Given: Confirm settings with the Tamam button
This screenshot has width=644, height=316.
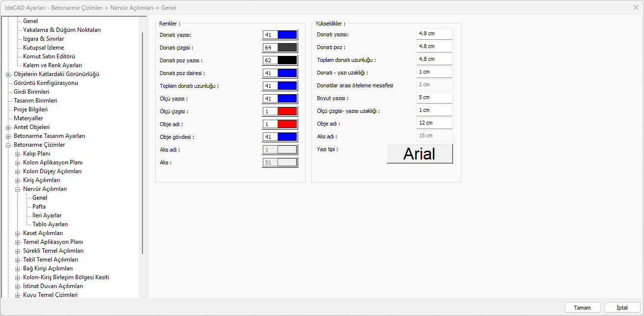Looking at the screenshot, I should tap(583, 308).
